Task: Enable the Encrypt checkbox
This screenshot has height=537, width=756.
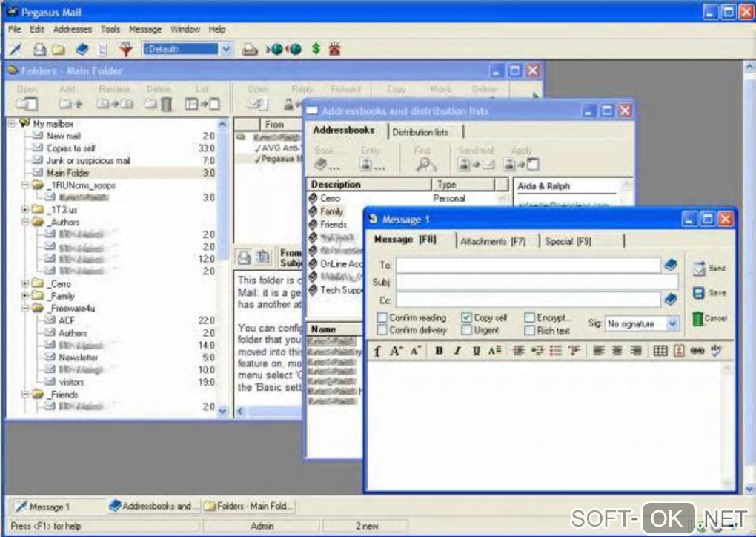Action: click(529, 317)
